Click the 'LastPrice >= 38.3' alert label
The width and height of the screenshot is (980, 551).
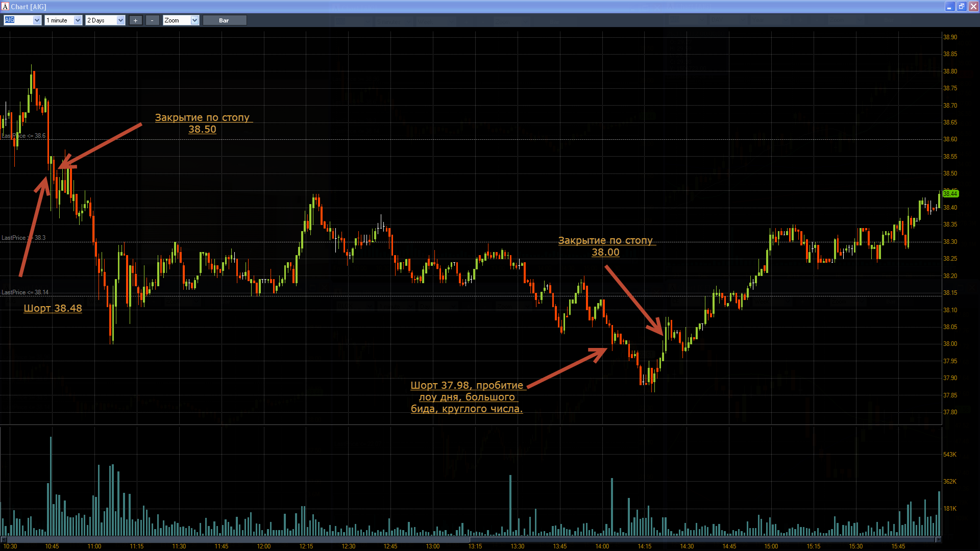pyautogui.click(x=23, y=238)
